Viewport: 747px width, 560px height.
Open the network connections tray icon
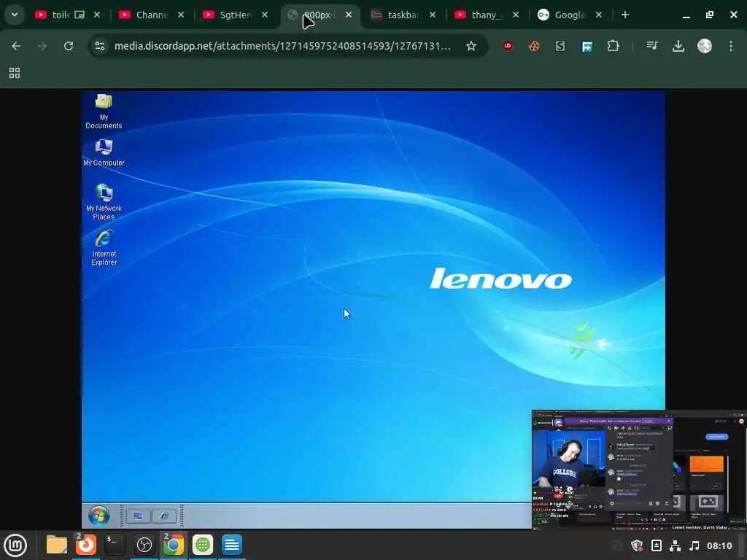(675, 545)
